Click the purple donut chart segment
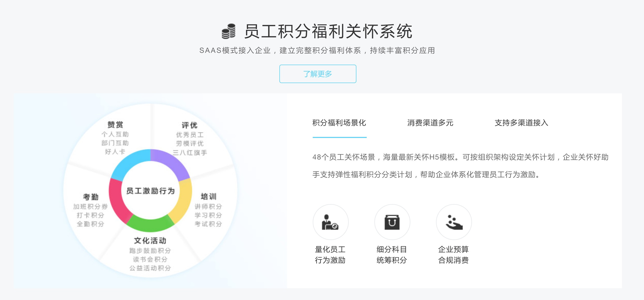The height and width of the screenshot is (300, 644). 171,162
